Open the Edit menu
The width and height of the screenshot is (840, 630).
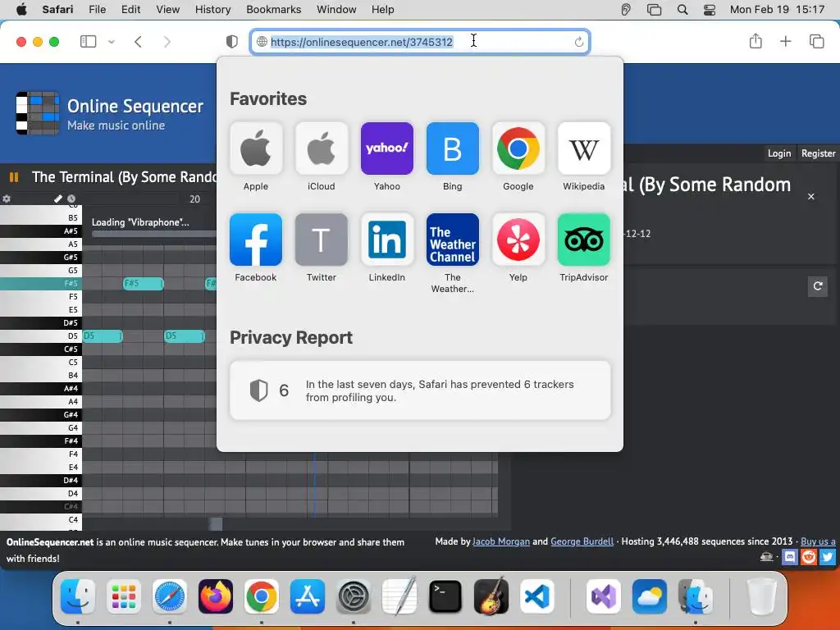130,9
